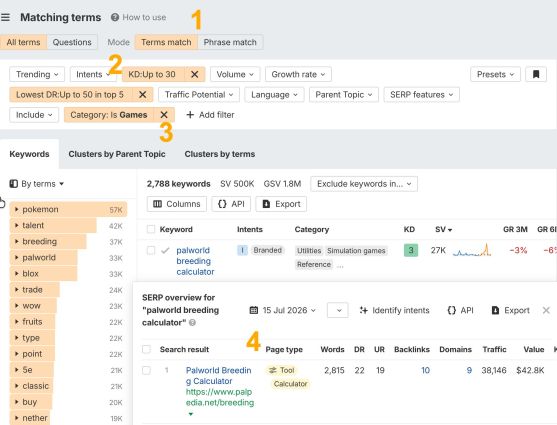Remove the Category Is Games filter
Viewport: 557px width, 425px height.
pyautogui.click(x=164, y=115)
